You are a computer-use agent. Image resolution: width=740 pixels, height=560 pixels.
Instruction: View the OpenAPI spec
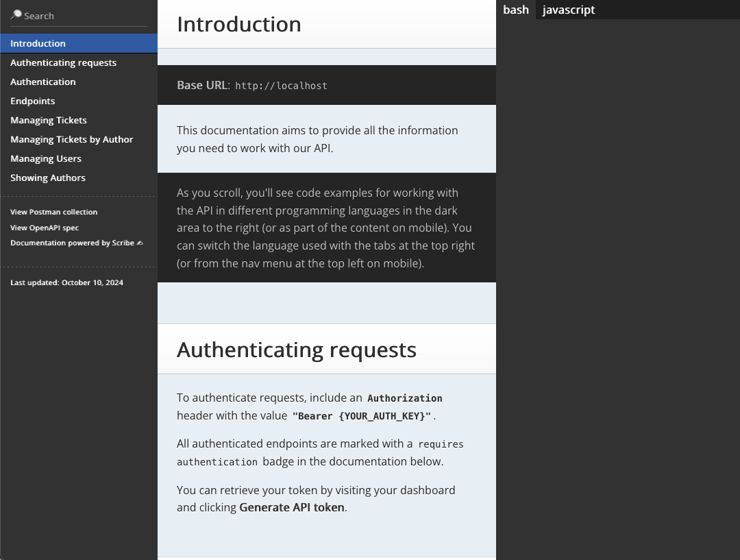pyautogui.click(x=45, y=228)
